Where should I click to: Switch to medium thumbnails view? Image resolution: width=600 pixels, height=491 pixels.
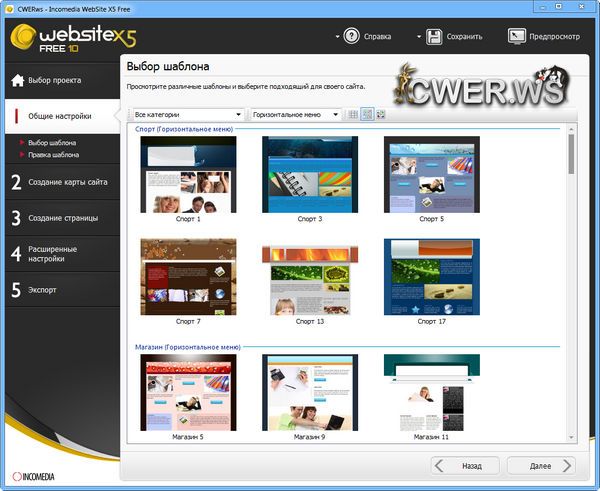pos(367,114)
